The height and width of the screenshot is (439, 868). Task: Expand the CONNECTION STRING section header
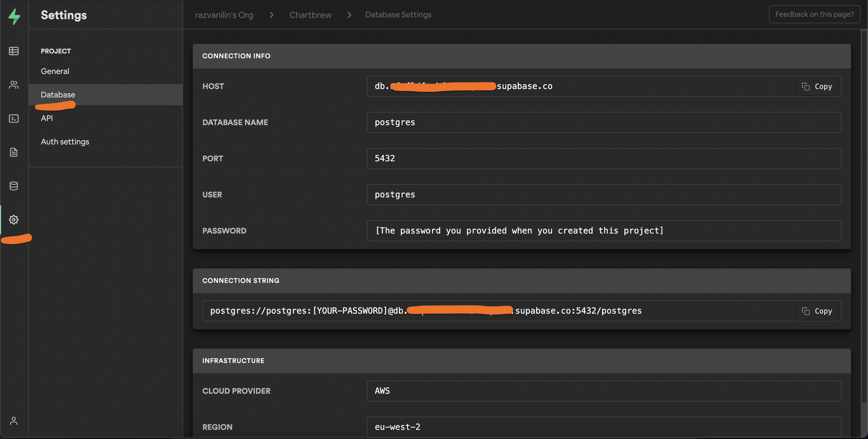tap(241, 280)
